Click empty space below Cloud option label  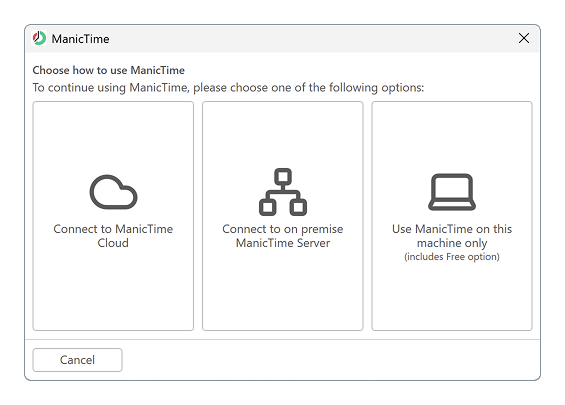pyautogui.click(x=113, y=288)
